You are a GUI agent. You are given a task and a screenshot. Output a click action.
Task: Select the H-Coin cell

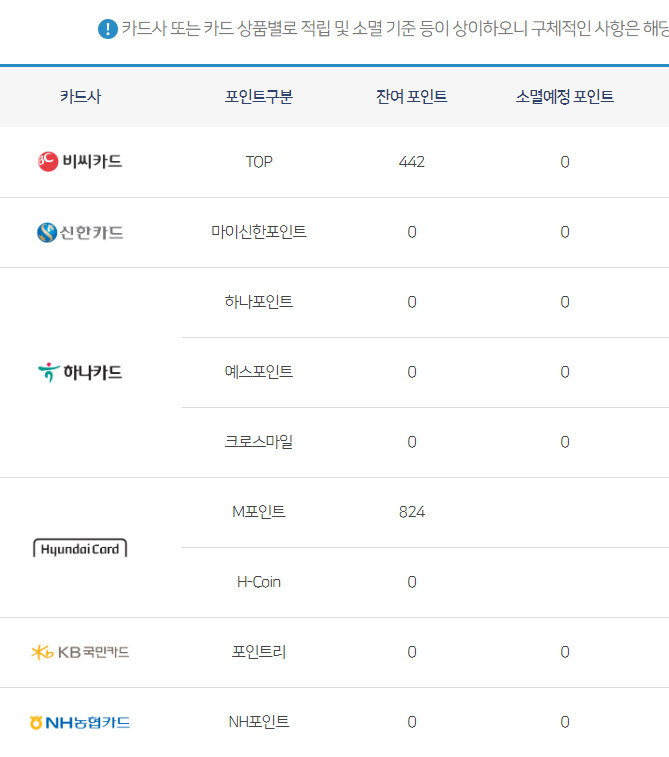pos(259,582)
